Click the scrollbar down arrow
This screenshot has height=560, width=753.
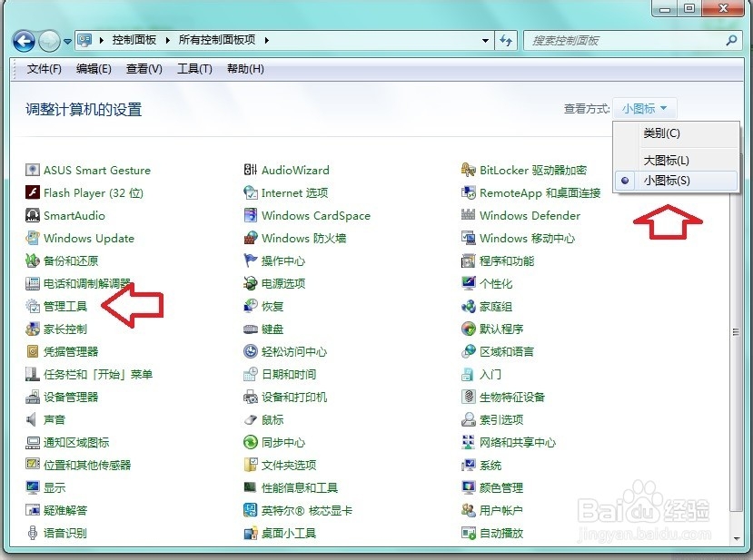(x=736, y=539)
